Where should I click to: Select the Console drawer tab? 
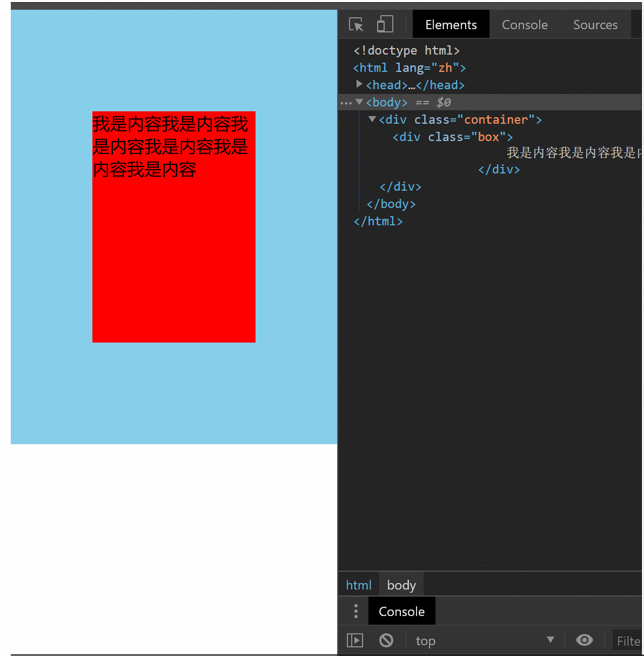(x=401, y=611)
